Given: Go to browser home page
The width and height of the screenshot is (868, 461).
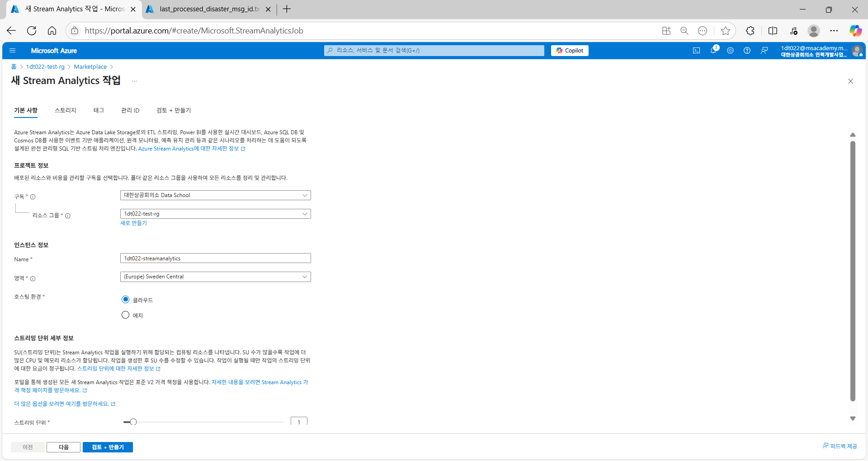Looking at the screenshot, I should [52, 31].
